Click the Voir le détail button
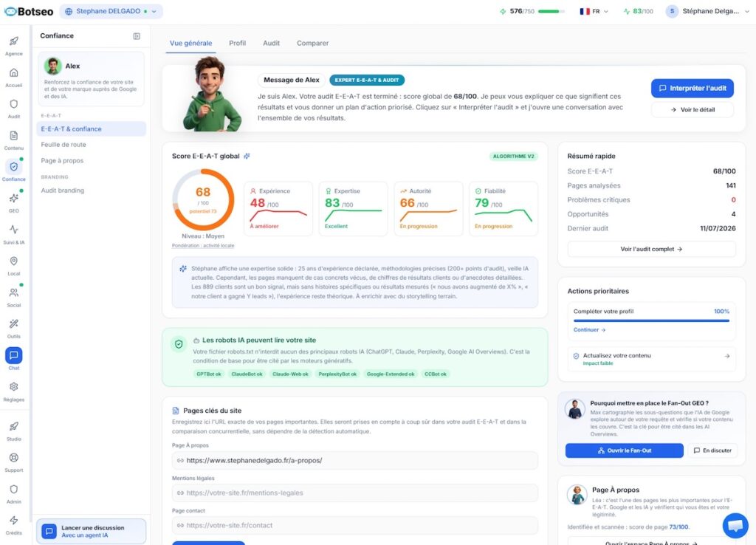756x545 pixels. coord(693,109)
